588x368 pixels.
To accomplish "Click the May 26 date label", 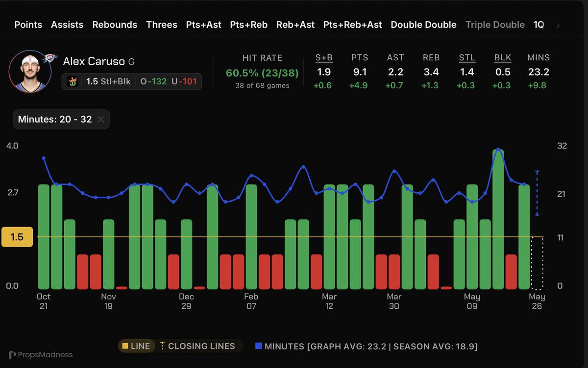I will coord(537,301).
